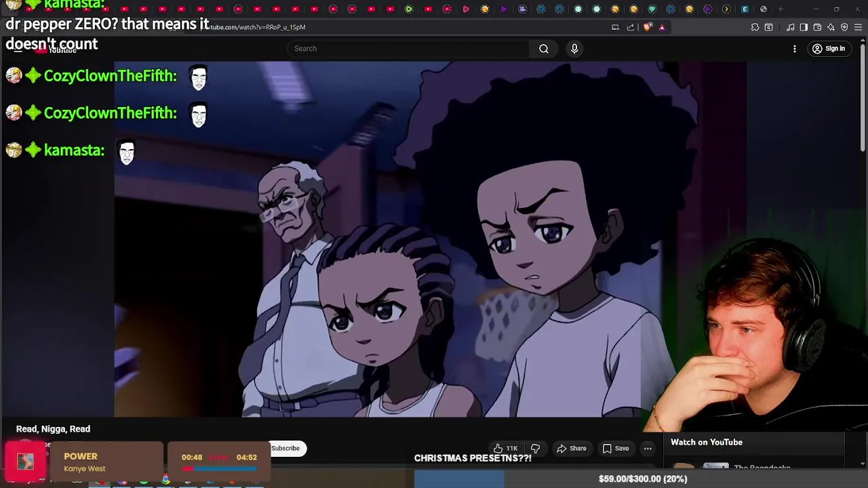Click the "CHRISTMAS PRESETNS??!" goal label
Viewport: 868px width, 488px height.
click(x=473, y=458)
